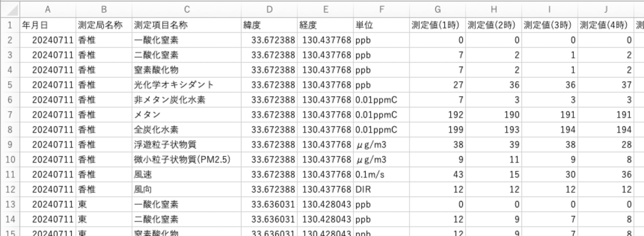Select the 香椎 cell in row 2
Image resolution: width=644 pixels, height=236 pixels.
tap(104, 40)
